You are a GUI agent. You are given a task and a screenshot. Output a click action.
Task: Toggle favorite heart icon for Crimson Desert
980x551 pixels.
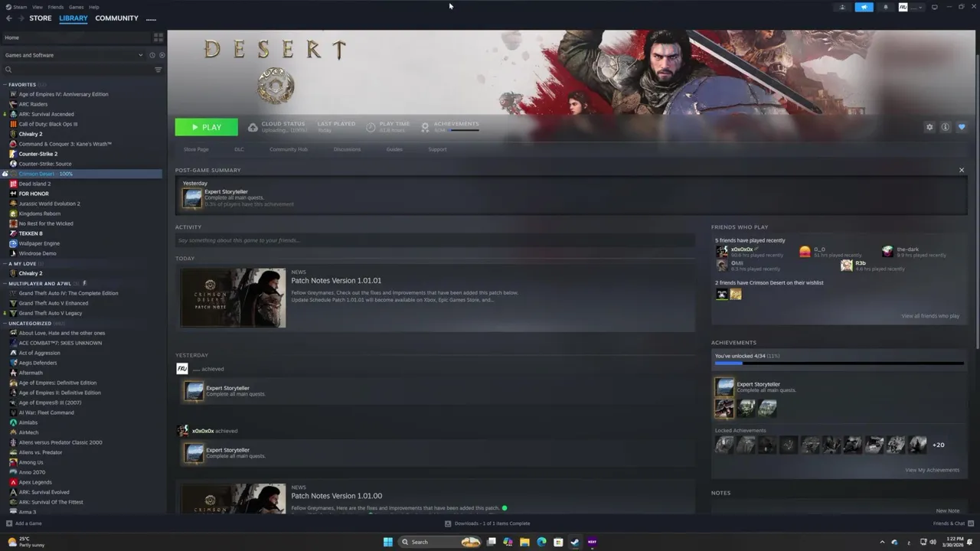point(962,127)
